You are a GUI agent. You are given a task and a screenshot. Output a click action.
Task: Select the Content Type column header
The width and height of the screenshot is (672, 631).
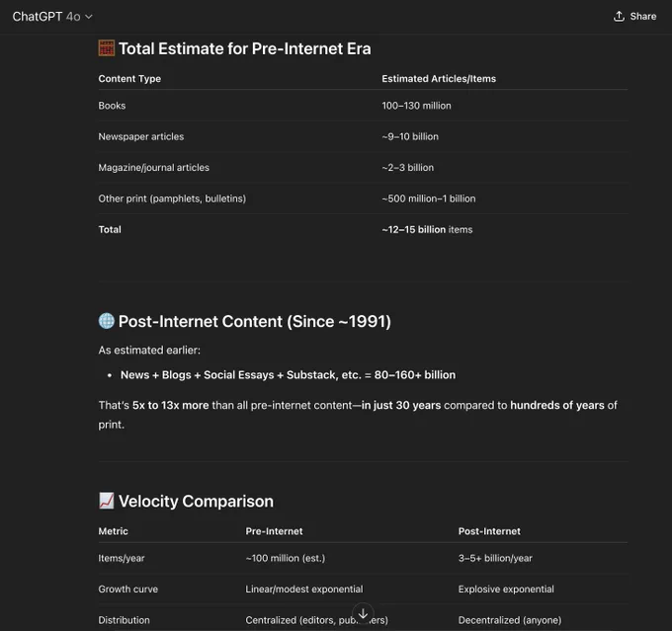point(129,78)
